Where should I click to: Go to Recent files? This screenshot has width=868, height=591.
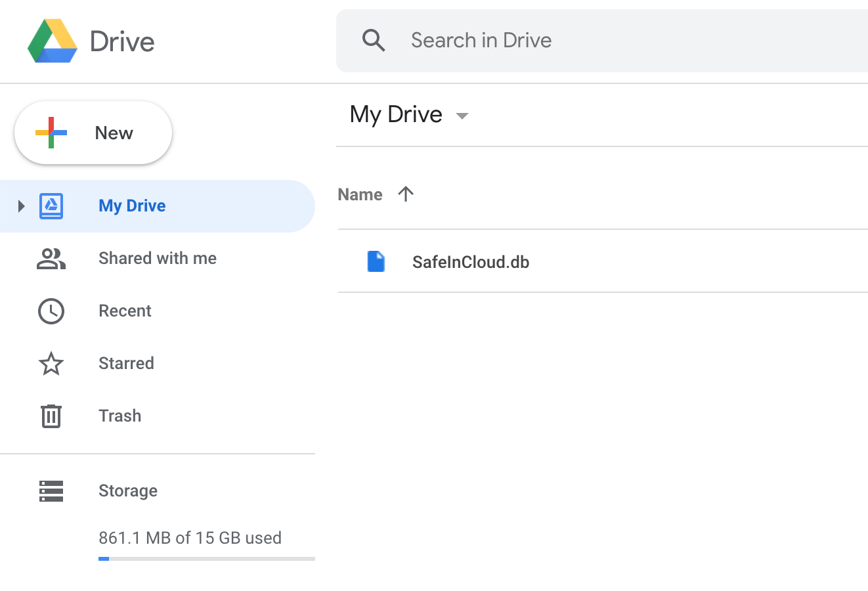tap(125, 311)
